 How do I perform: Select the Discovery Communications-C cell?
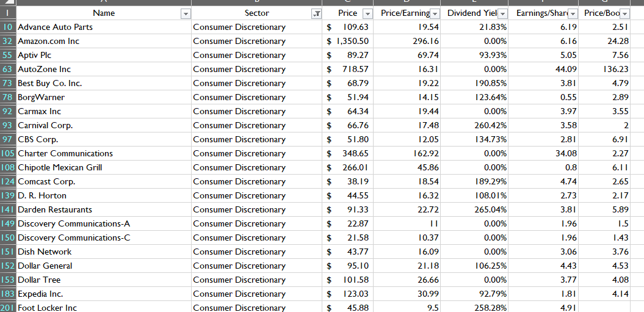click(104, 238)
